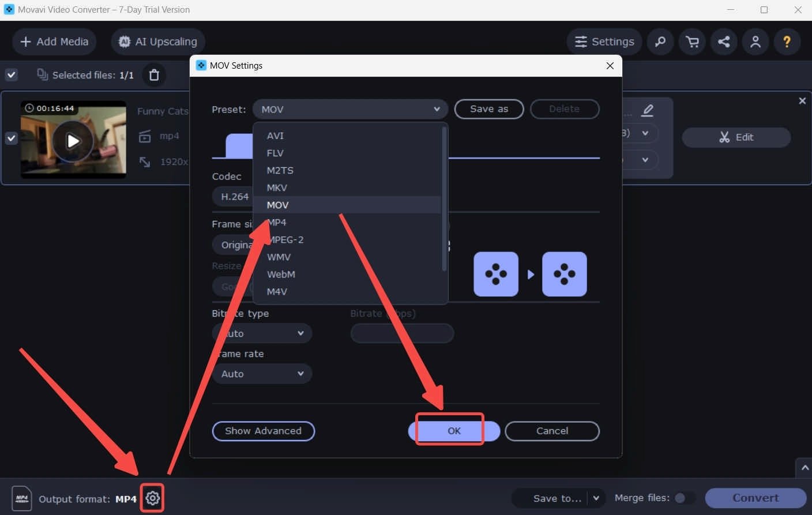Viewport: 812px width, 515px height.
Task: Click Show Advanced button
Action: click(264, 431)
